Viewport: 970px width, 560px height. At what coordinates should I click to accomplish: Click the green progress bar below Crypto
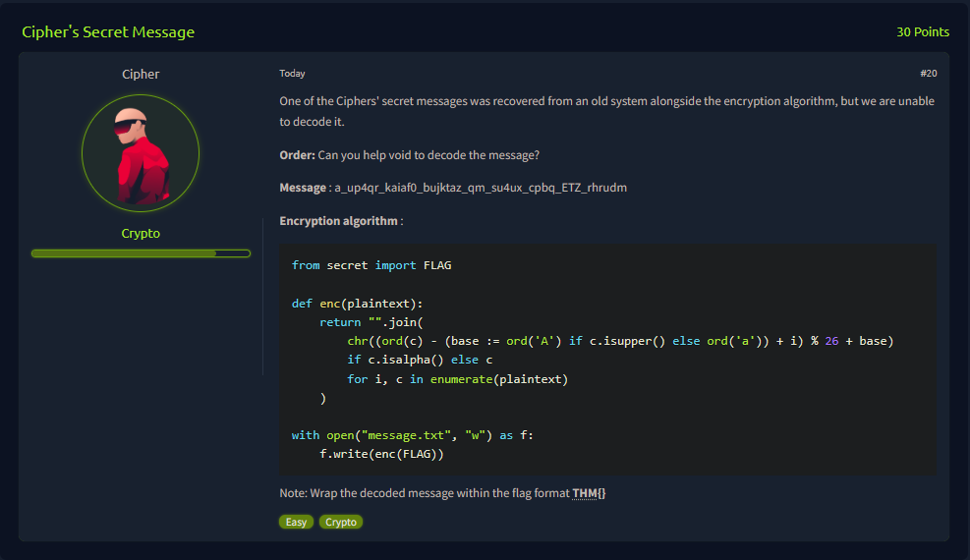[141, 253]
